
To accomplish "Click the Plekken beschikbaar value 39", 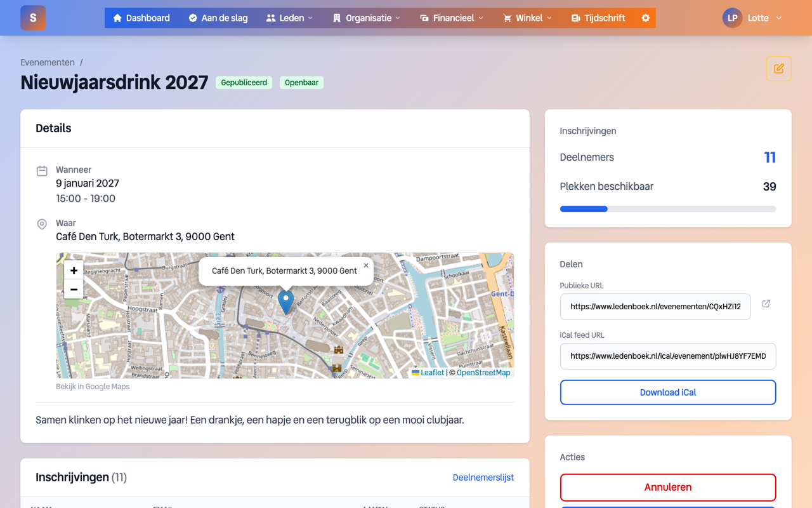I will tap(769, 187).
